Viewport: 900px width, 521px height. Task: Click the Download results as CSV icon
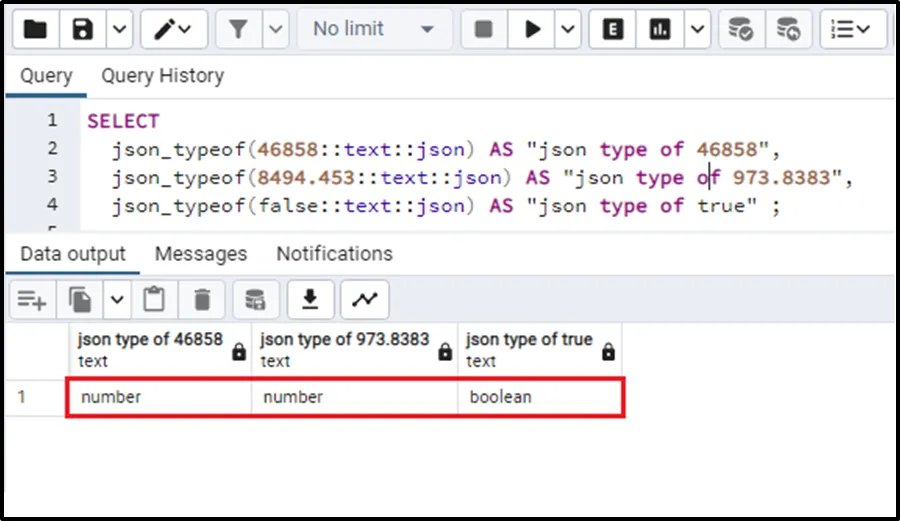[x=311, y=299]
